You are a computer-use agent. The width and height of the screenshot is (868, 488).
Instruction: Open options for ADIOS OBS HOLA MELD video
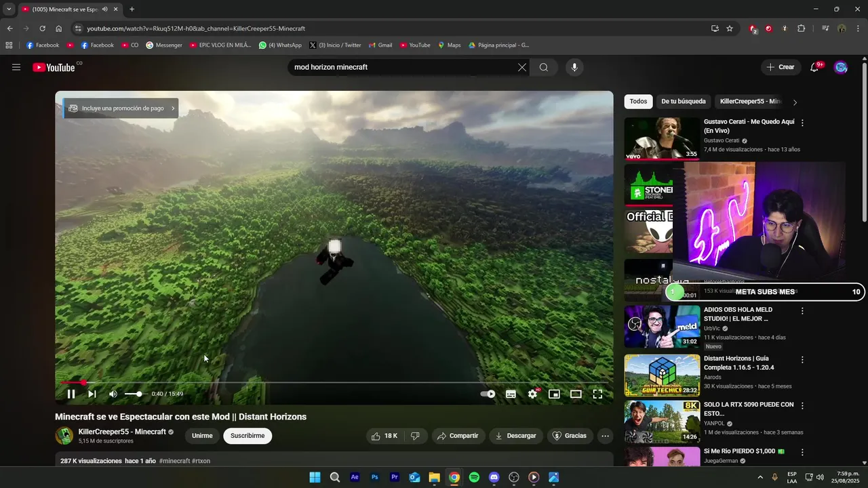802,310
